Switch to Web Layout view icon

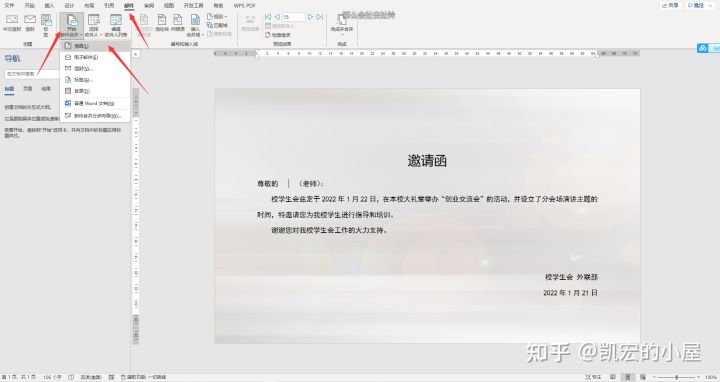click(643, 377)
